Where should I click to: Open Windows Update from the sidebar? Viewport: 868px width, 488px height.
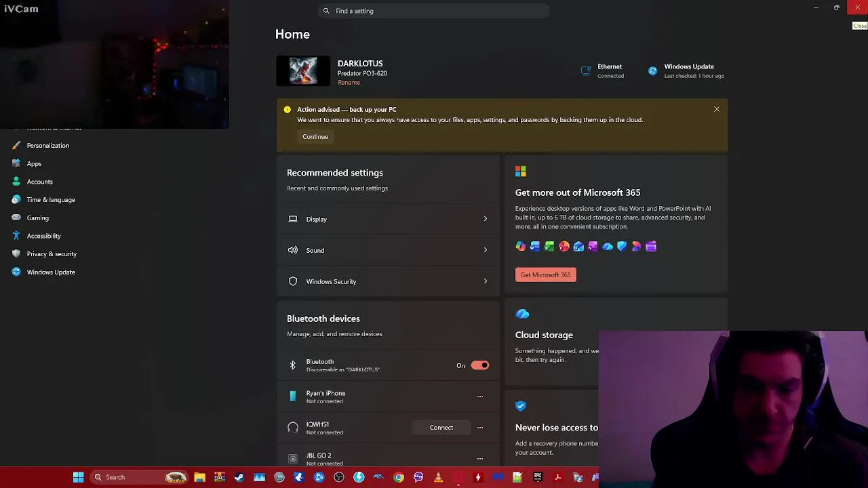point(51,272)
